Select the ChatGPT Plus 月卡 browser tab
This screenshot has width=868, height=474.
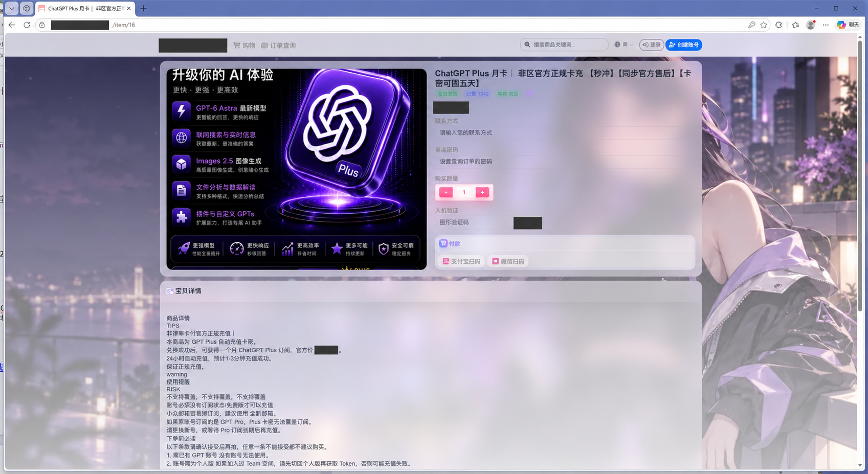pos(85,8)
